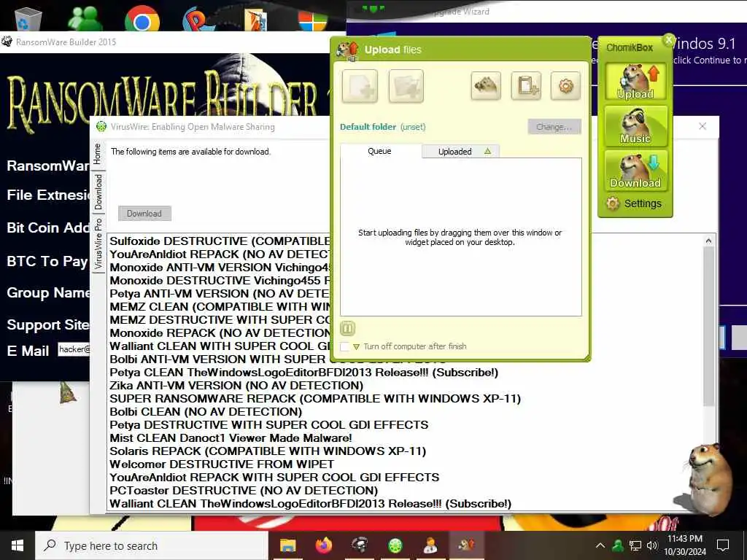Click the Recycle Bin desktop icon
747x560 pixels.
tap(28, 18)
